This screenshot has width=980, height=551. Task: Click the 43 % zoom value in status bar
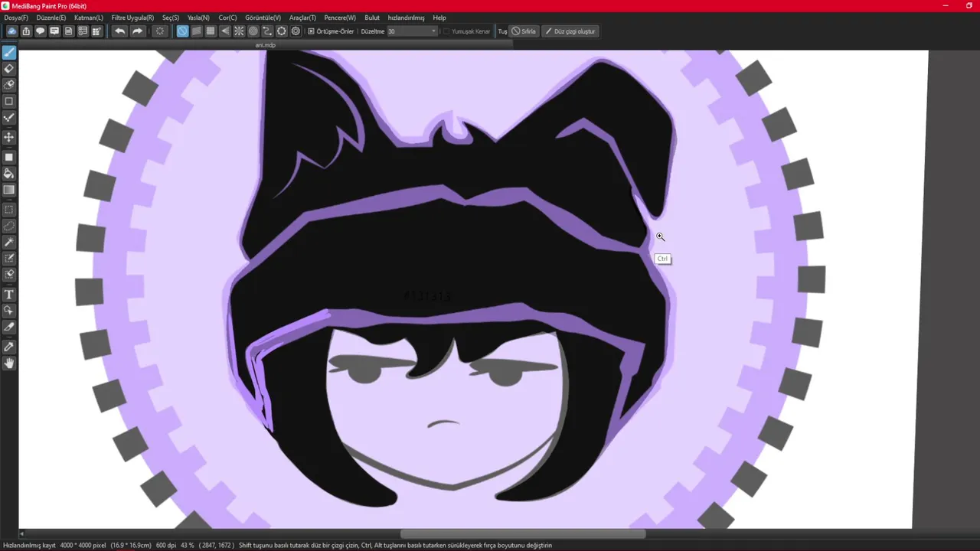[x=187, y=546]
